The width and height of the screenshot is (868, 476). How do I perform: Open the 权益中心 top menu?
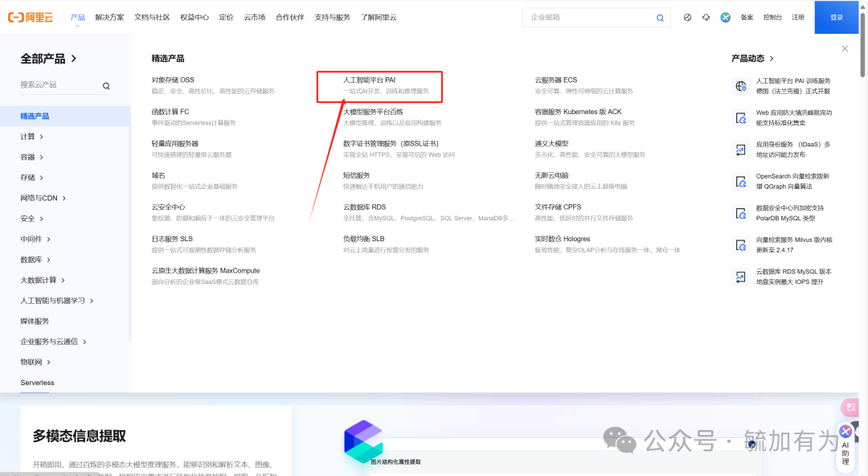[x=194, y=17]
